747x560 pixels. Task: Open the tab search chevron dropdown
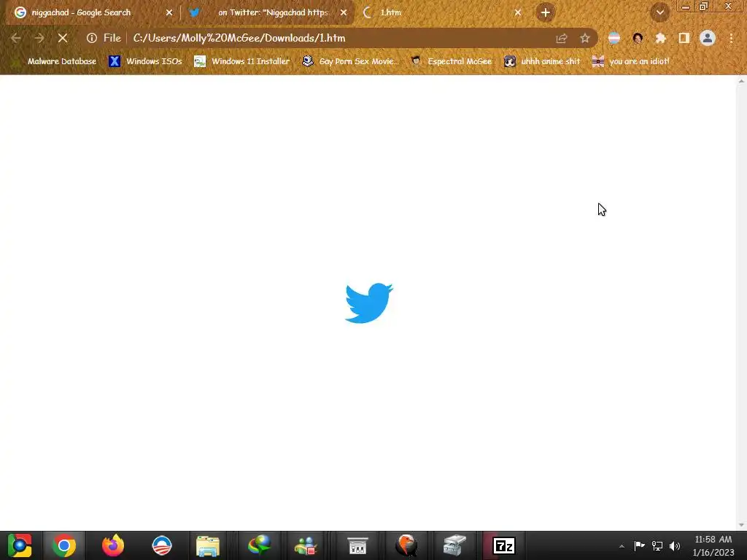[x=660, y=12]
